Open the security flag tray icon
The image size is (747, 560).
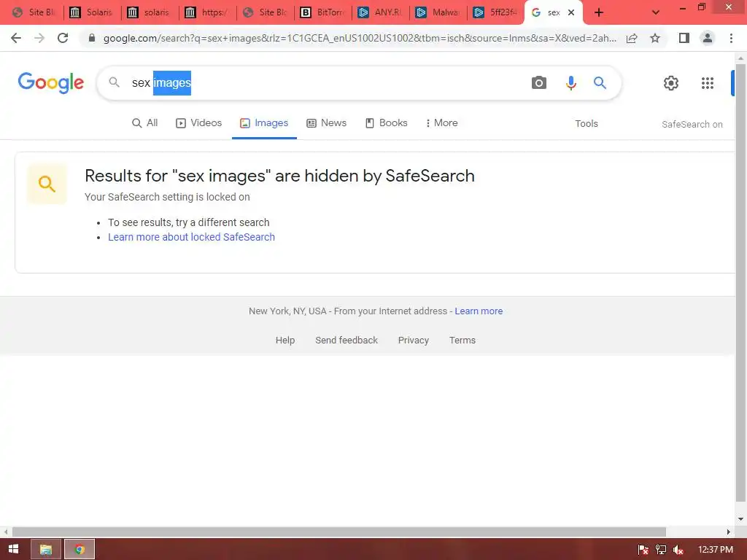(643, 550)
